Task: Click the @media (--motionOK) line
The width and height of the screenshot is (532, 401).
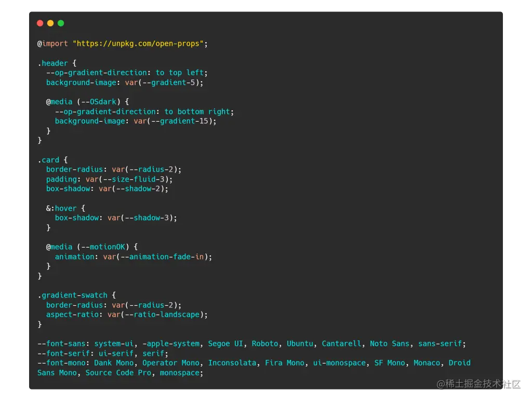Action: point(92,247)
